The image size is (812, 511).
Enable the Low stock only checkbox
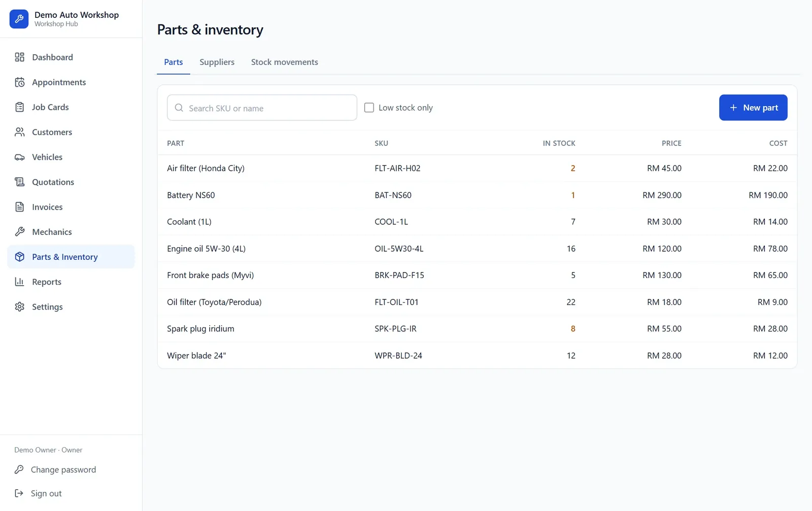coord(369,108)
